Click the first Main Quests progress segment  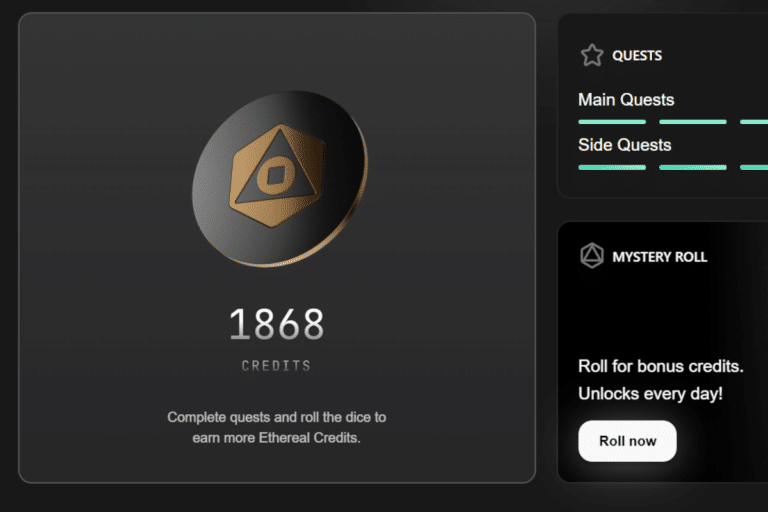611,122
